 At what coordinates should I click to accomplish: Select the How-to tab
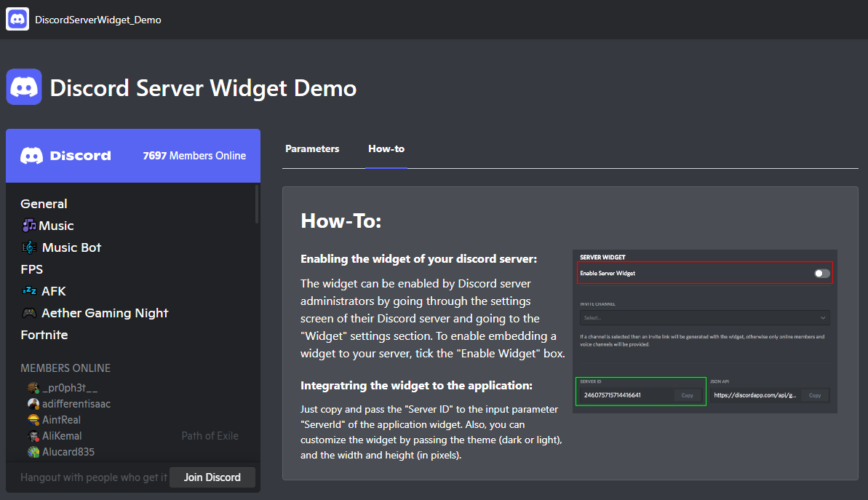coord(386,148)
